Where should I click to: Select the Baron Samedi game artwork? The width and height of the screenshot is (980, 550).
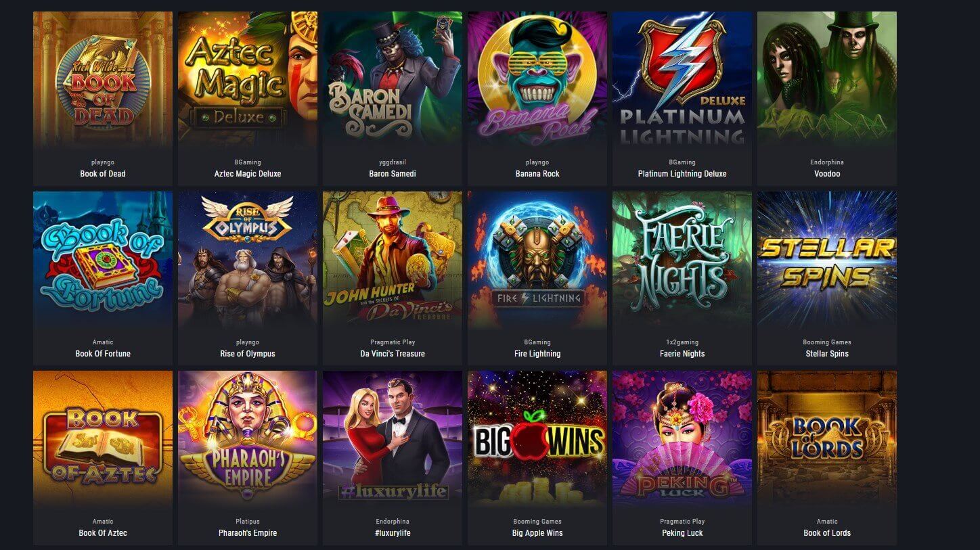[x=393, y=81]
